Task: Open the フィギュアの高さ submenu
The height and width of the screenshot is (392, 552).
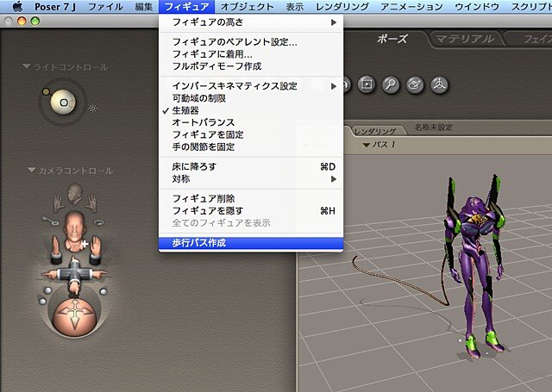Action: pyautogui.click(x=251, y=22)
